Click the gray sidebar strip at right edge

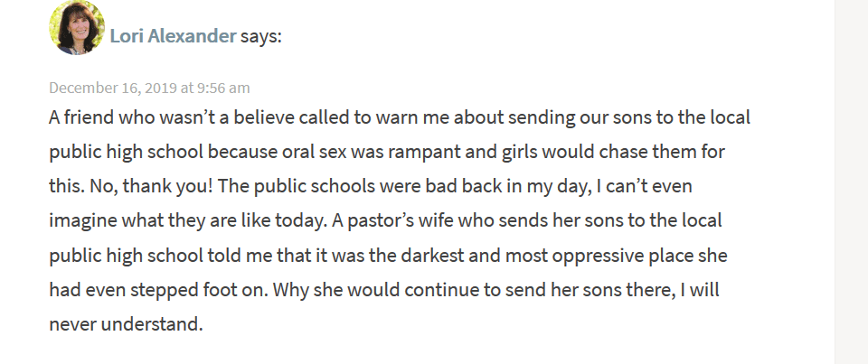852,182
